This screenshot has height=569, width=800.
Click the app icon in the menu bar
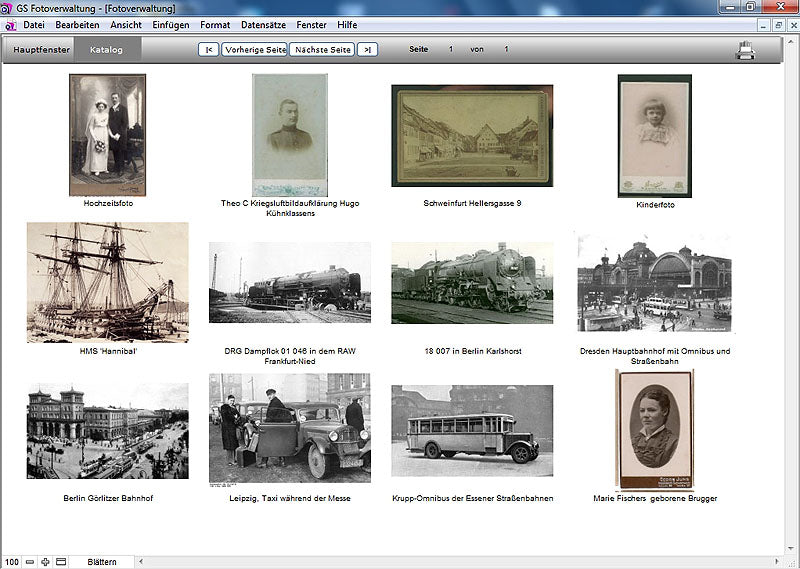(10, 24)
